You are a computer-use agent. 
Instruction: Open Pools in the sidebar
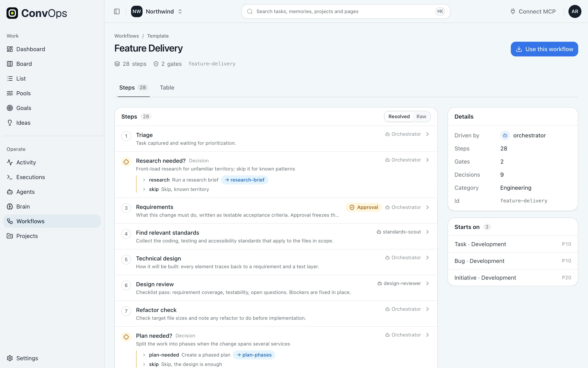click(52, 93)
